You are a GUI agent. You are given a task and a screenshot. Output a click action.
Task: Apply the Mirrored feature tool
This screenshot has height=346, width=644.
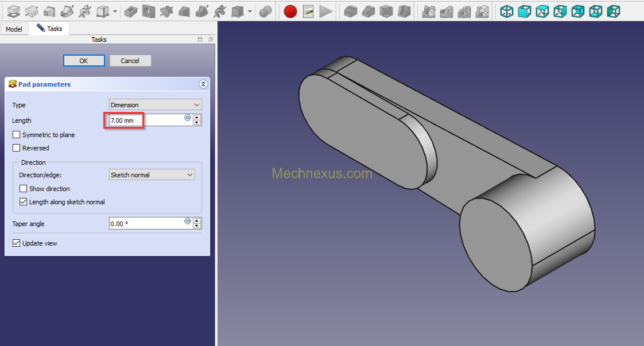click(x=429, y=11)
